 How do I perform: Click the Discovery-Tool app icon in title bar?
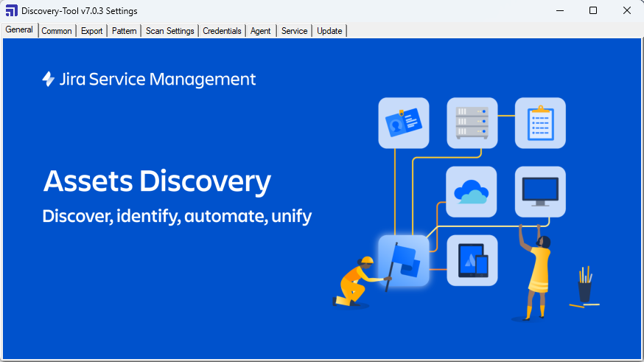11,11
